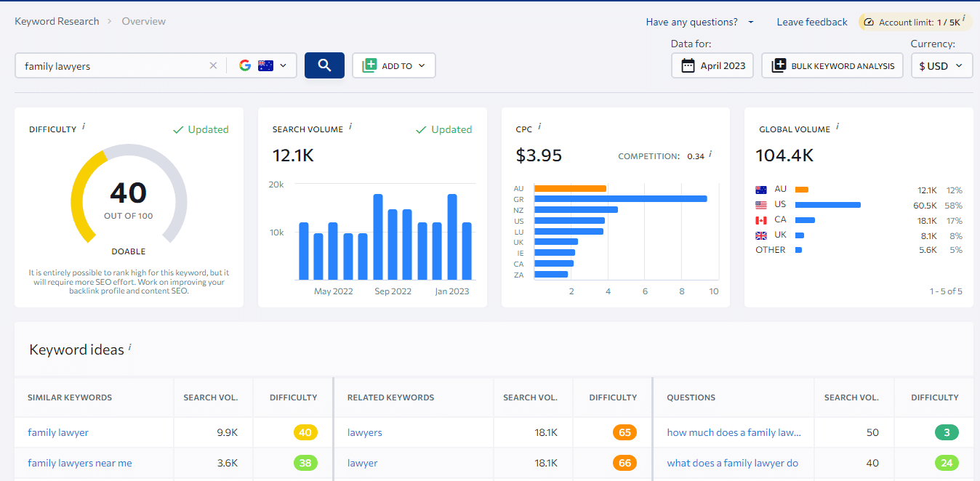980x481 pixels.
Task: Open the family lawyers near me keyword
Action: tap(80, 463)
